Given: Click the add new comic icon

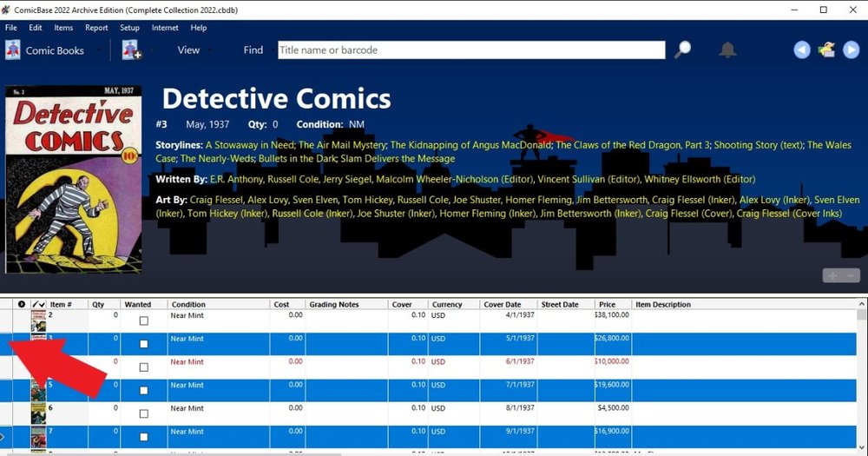Looking at the screenshot, I should point(131,50).
